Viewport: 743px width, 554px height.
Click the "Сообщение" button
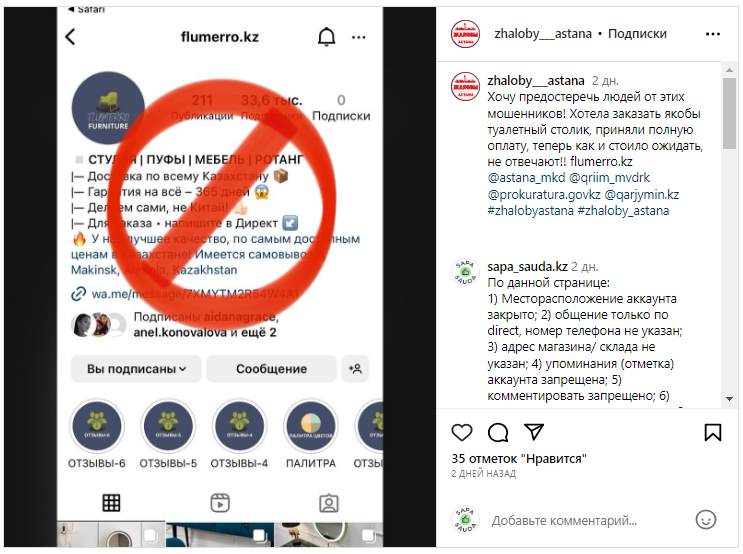click(x=272, y=369)
